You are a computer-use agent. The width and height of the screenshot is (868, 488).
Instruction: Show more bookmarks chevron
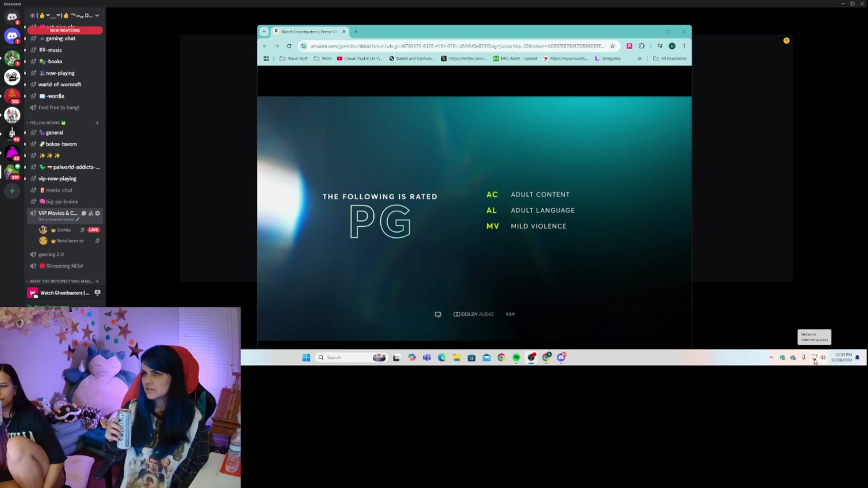point(639,59)
